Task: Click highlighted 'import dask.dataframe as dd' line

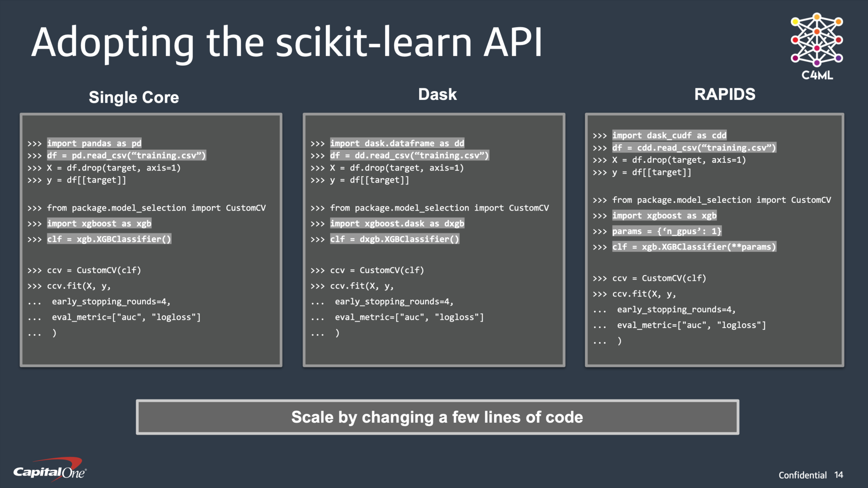Action: [397, 143]
